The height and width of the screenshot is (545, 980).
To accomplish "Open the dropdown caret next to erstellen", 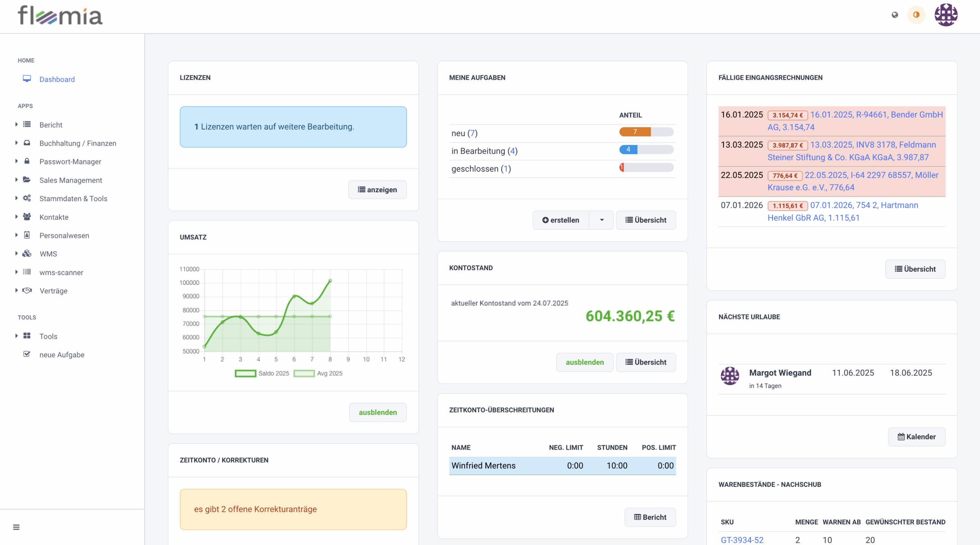I will tap(601, 220).
